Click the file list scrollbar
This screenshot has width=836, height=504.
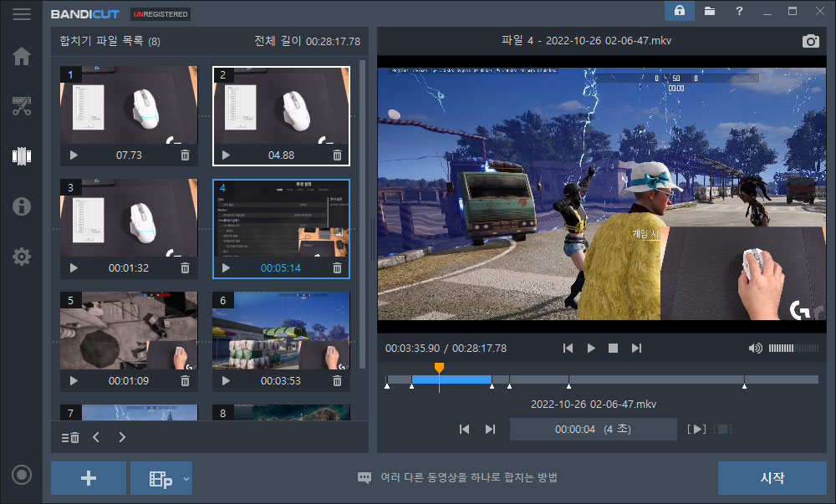(363, 213)
